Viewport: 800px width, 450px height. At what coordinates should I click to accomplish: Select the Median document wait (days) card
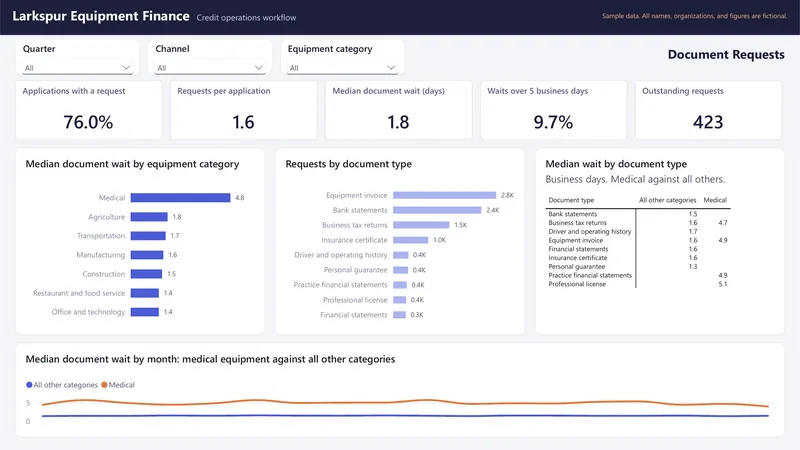[398, 110]
